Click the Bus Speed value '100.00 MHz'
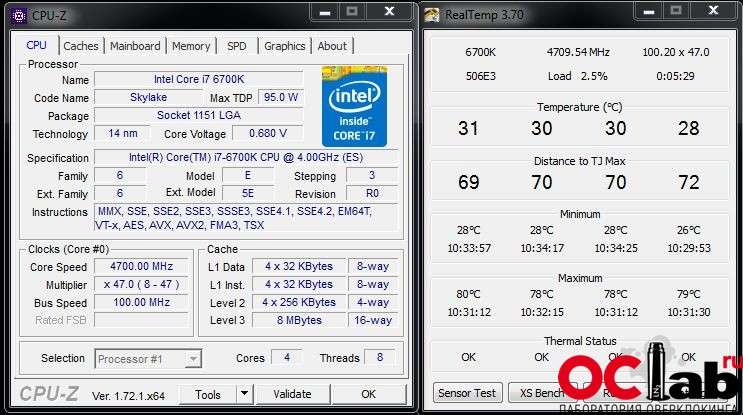The height and width of the screenshot is (415, 743). click(141, 302)
